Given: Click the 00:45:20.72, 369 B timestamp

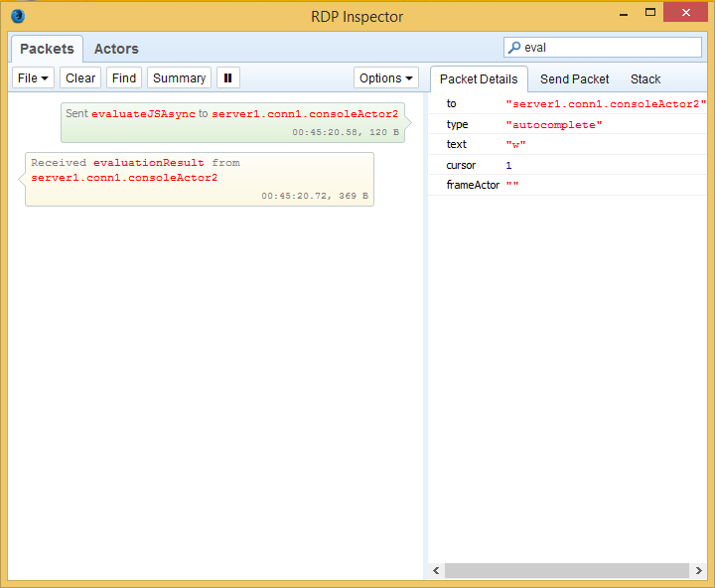Looking at the screenshot, I should coord(315,196).
